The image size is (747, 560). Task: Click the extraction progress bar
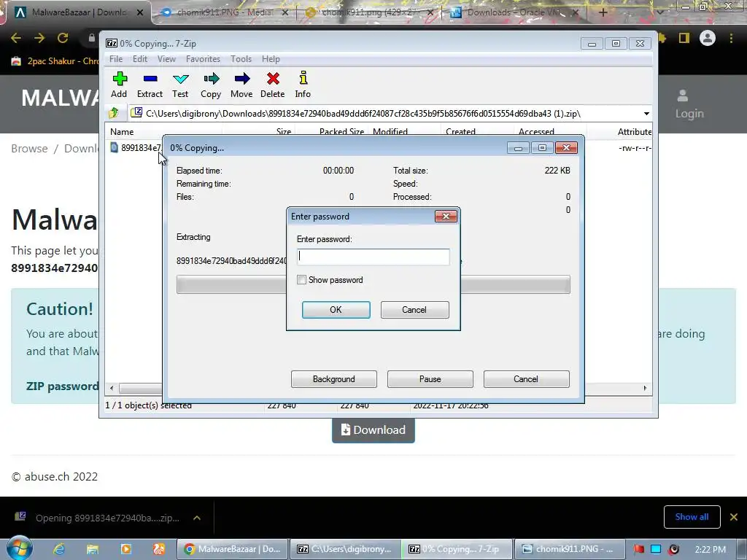[x=373, y=284]
